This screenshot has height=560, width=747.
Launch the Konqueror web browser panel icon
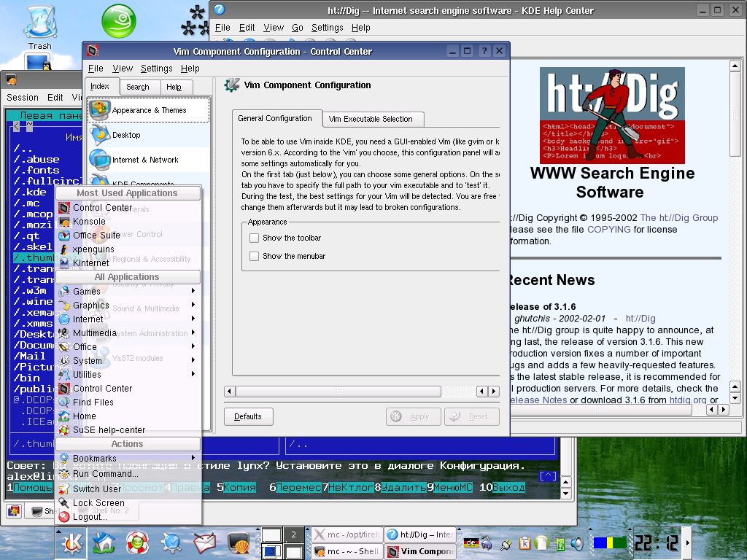coord(171,542)
